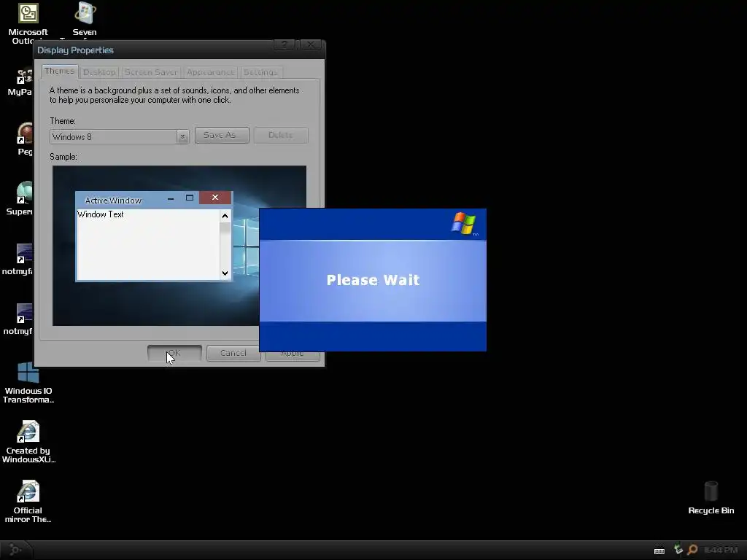Click the sample scrollbar down arrow

225,273
